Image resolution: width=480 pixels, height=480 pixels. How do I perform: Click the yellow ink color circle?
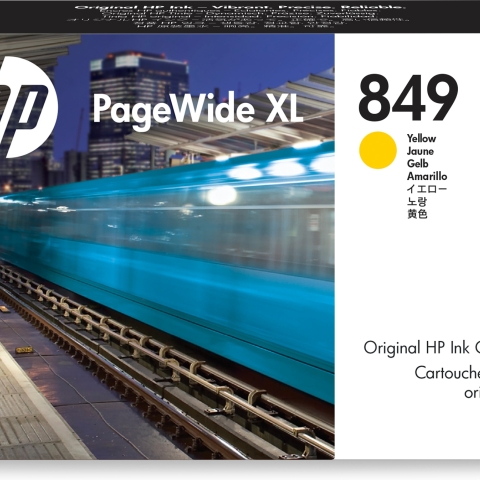(378, 150)
